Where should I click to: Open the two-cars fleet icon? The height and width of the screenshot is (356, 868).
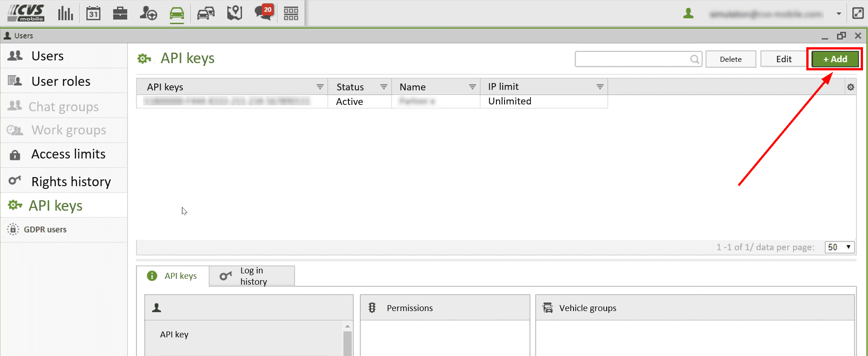point(206,13)
